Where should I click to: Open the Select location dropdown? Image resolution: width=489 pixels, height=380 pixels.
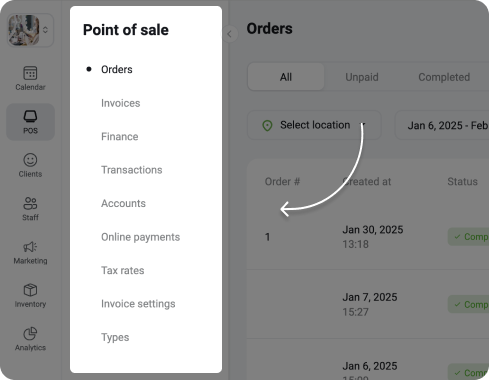click(x=314, y=125)
